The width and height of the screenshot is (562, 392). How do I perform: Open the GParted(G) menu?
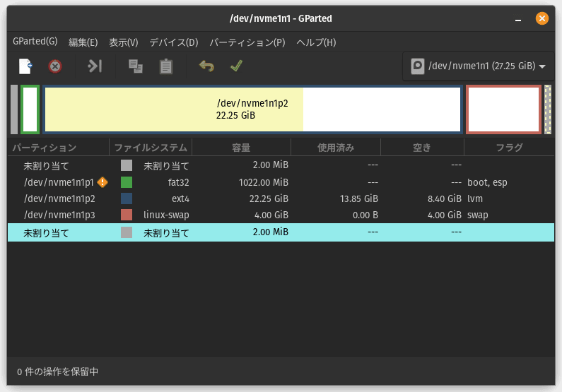(35, 42)
